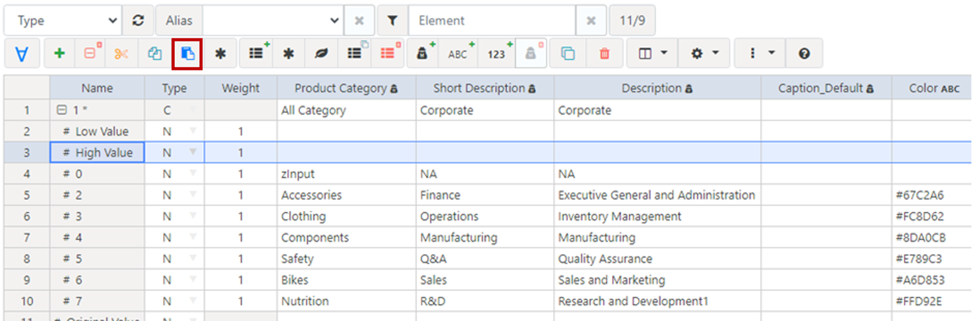Image resolution: width=980 pixels, height=321 pixels.
Task: Click the first asterisk icon after paste
Action: pos(220,54)
